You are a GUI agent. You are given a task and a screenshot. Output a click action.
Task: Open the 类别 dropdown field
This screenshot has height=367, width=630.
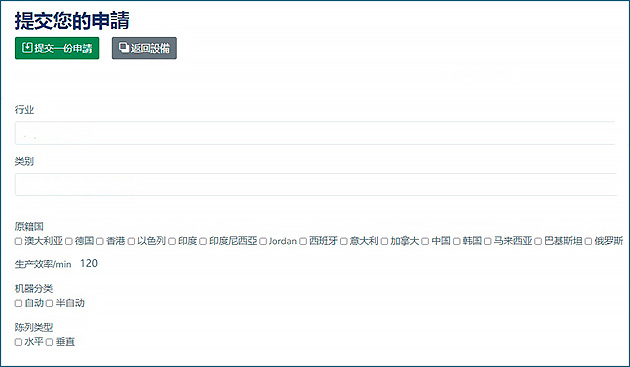pos(315,185)
